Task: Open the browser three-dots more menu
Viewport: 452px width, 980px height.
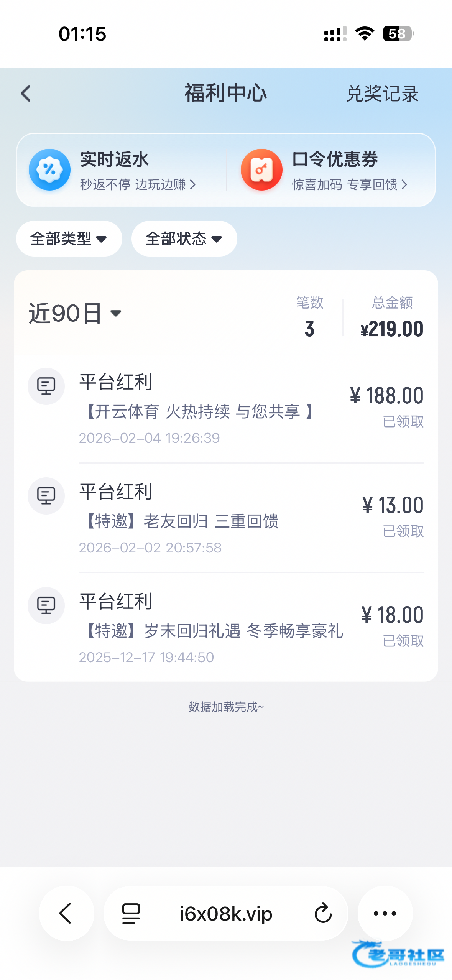Action: 385,913
